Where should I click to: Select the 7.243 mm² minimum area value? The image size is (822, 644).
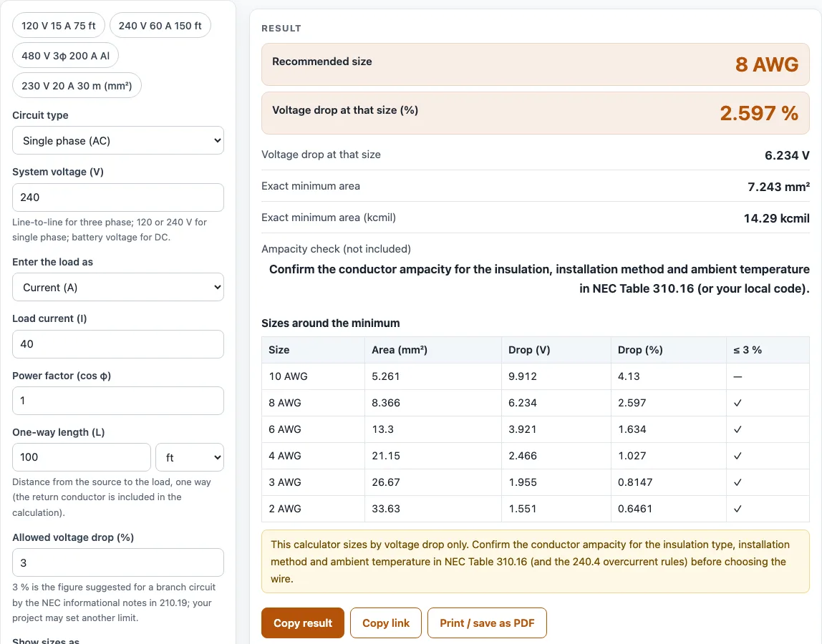point(778,187)
